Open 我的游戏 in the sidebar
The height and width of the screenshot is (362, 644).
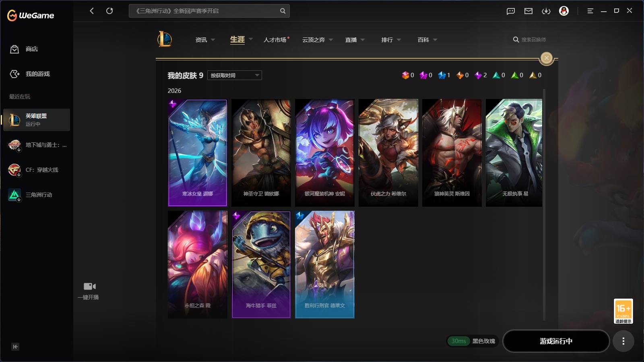tap(37, 74)
